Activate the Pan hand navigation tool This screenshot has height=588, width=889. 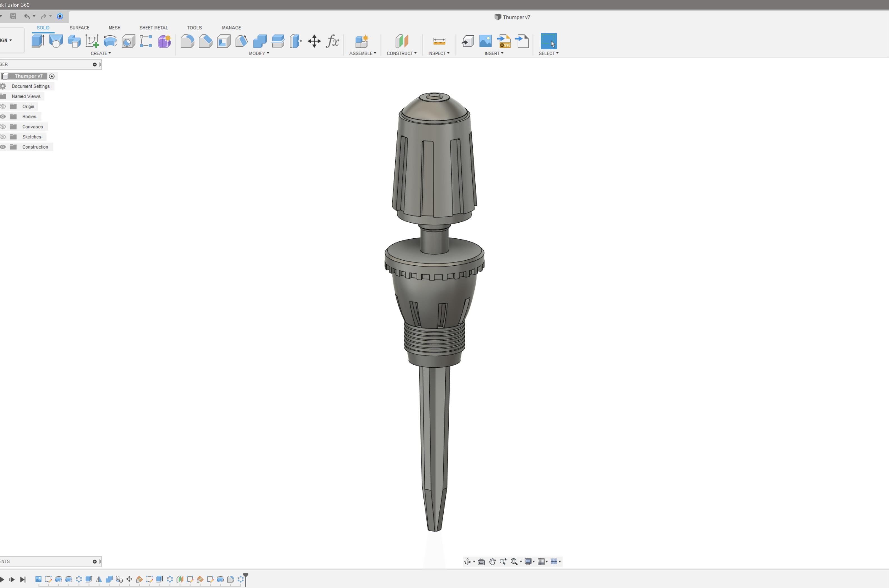tap(492, 561)
